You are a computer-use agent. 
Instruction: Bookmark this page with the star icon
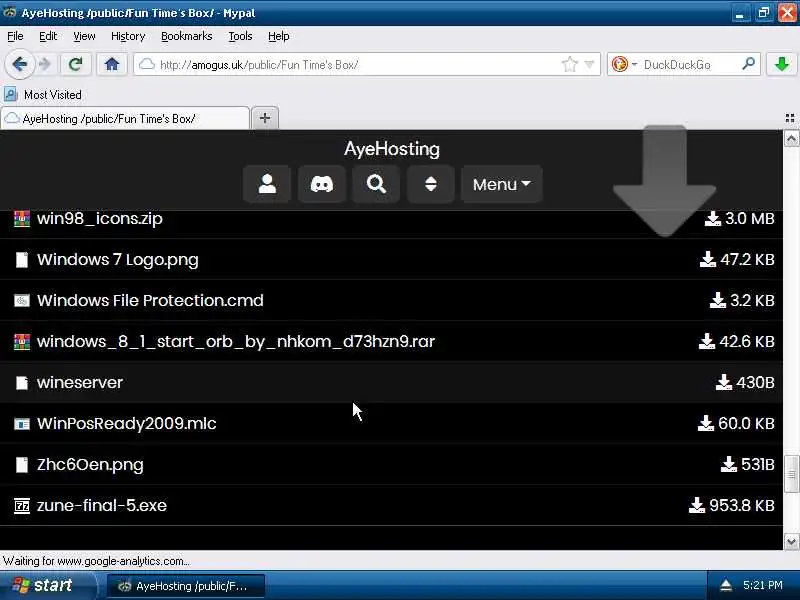tap(569, 64)
